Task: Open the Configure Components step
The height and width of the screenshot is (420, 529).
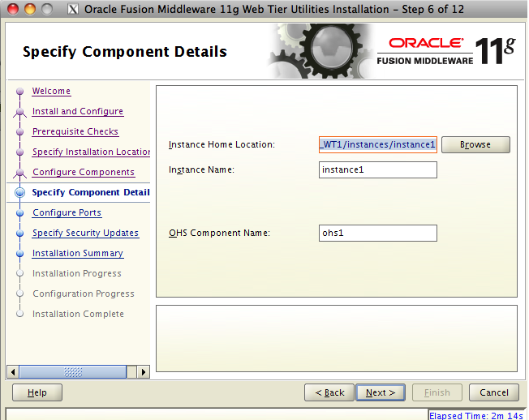Action: [x=84, y=172]
